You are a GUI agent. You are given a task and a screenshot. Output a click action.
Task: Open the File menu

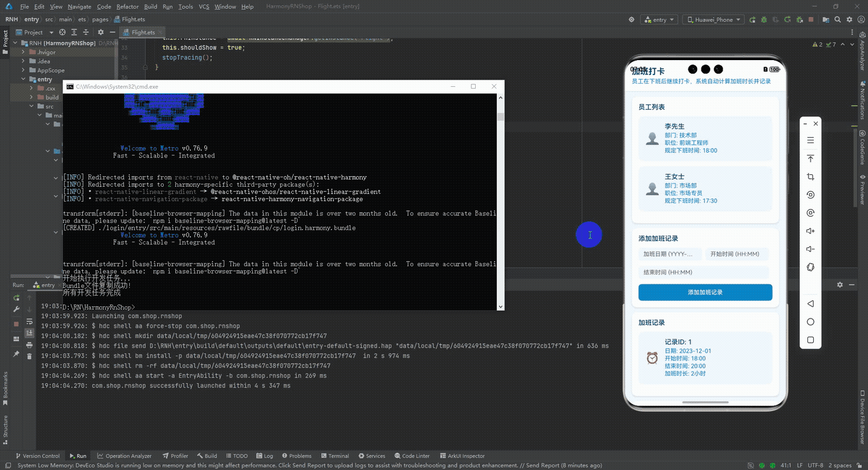click(24, 7)
